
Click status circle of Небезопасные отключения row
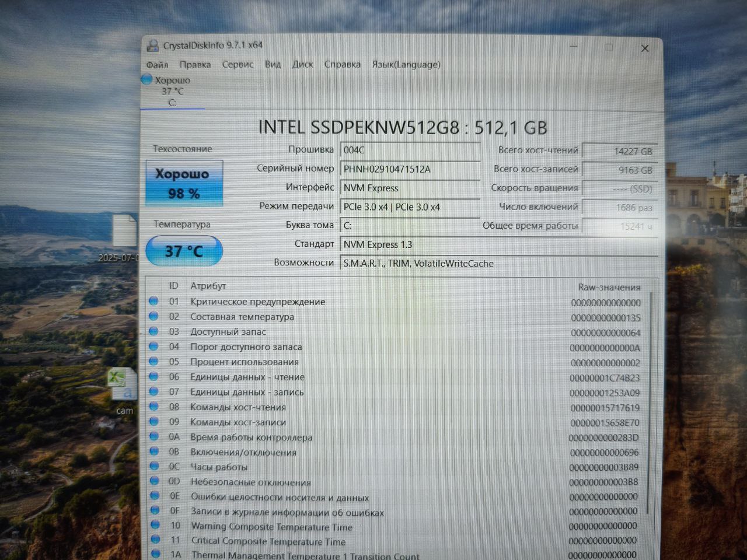[155, 481]
